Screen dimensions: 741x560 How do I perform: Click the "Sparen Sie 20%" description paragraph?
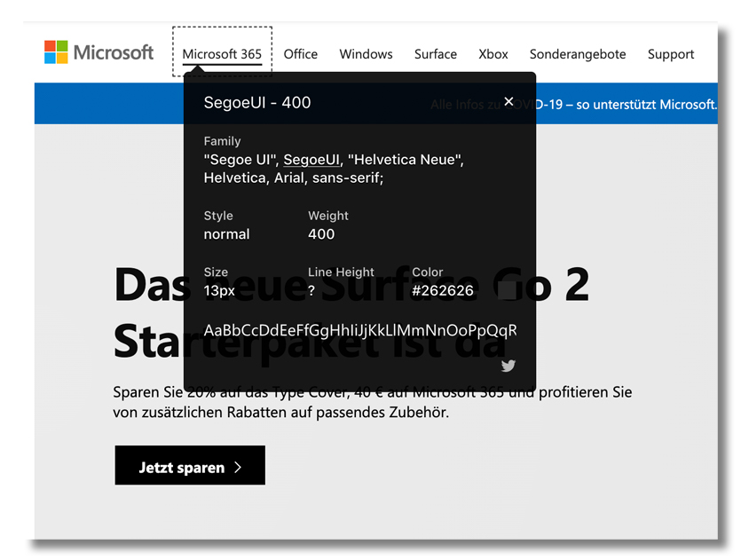[373, 402]
